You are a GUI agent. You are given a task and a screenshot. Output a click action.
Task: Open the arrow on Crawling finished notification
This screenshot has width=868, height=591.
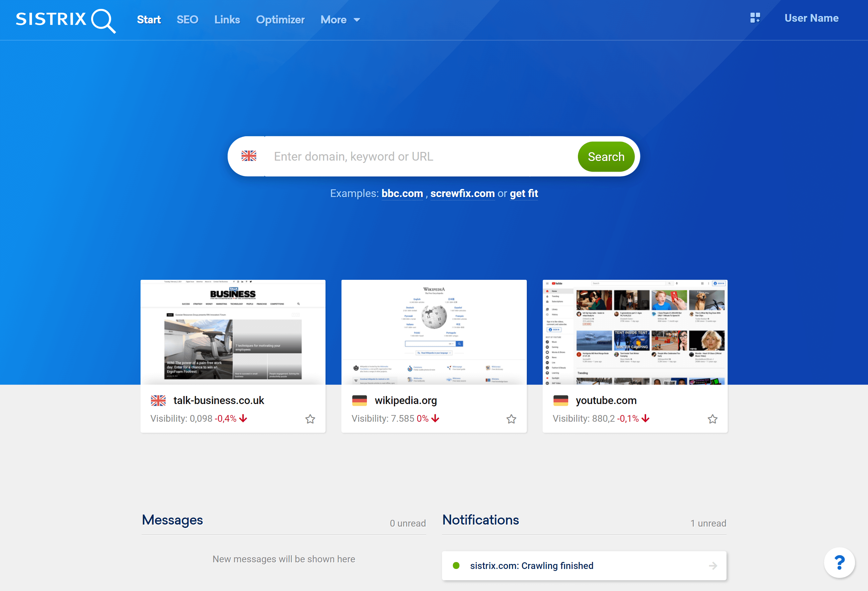tap(713, 566)
